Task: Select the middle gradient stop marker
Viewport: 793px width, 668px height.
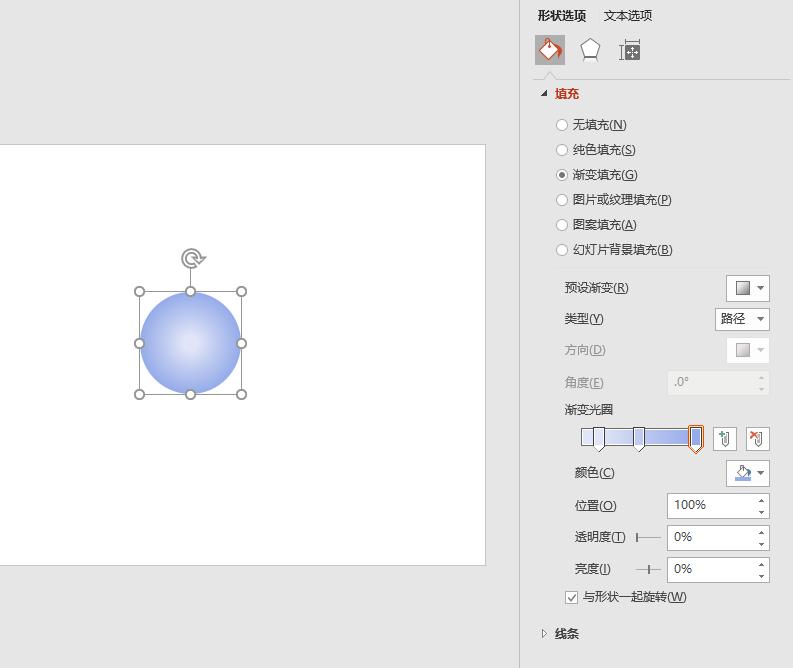Action: 639,438
